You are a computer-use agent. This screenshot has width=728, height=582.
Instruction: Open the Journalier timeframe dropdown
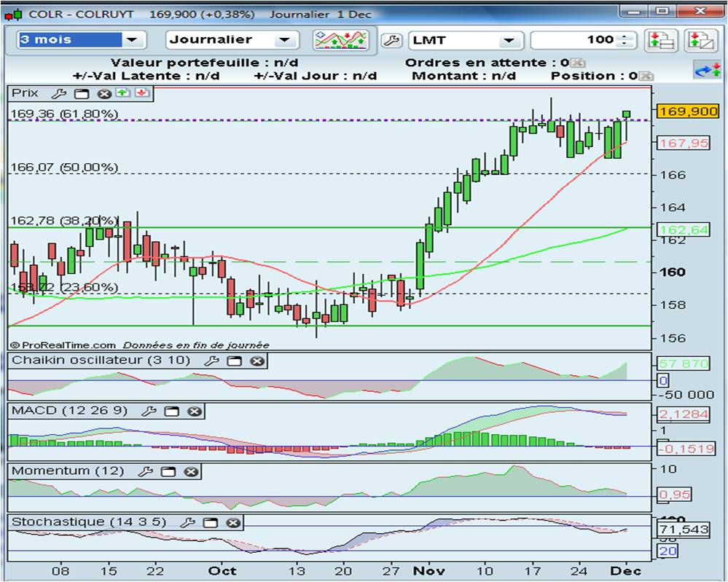tap(284, 40)
